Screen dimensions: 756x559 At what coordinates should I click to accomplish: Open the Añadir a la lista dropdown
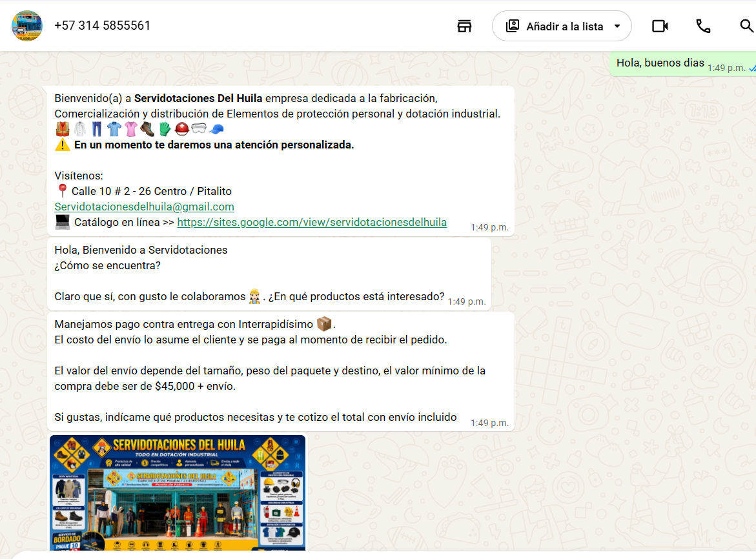pyautogui.click(x=562, y=26)
